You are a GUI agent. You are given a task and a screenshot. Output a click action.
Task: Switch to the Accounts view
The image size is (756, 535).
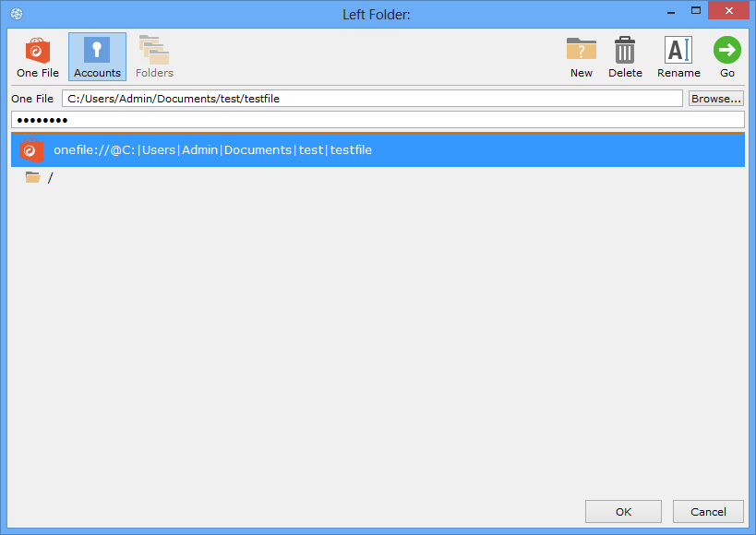click(x=97, y=57)
